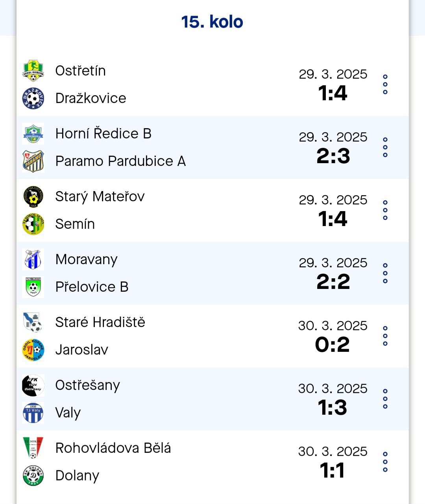Open three-dot menu for Staré Hradiště match
Viewport: 425px width, 504px height.
click(x=385, y=336)
